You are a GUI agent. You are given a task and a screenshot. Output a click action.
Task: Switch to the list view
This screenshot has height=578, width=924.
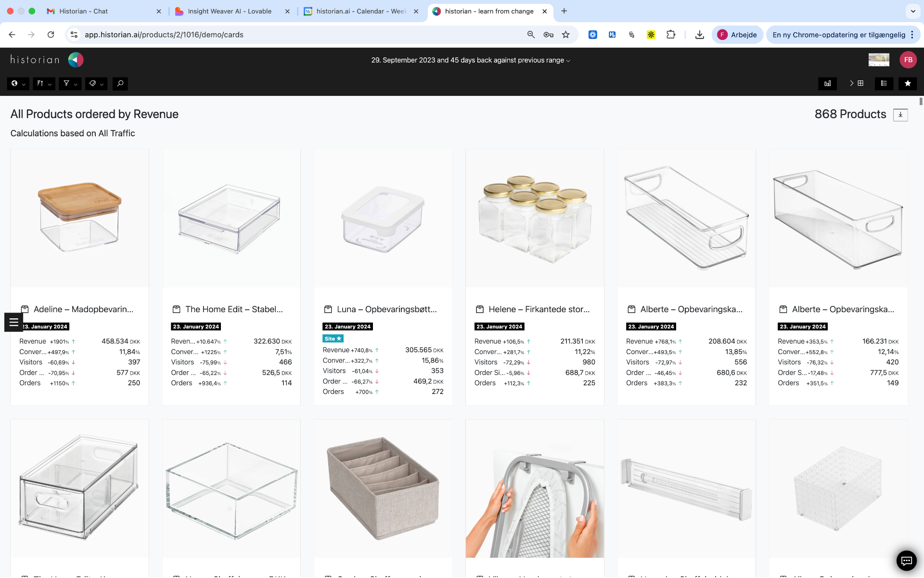[884, 84]
